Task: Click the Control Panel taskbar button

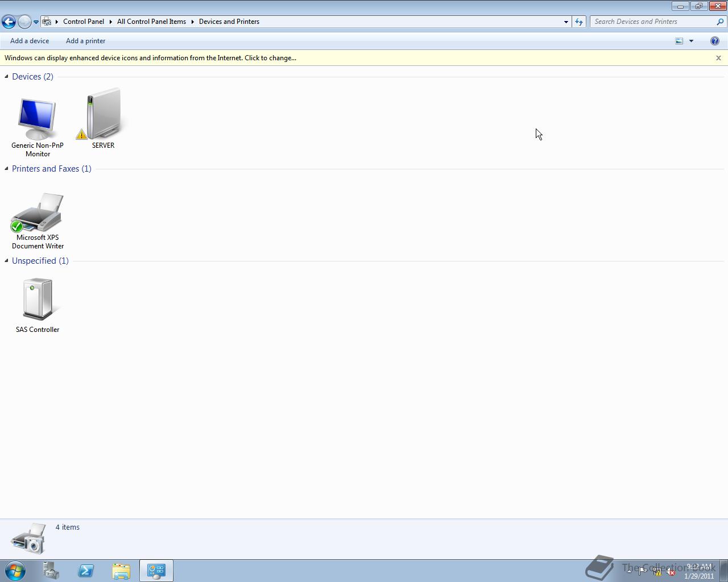Action: coord(156,571)
